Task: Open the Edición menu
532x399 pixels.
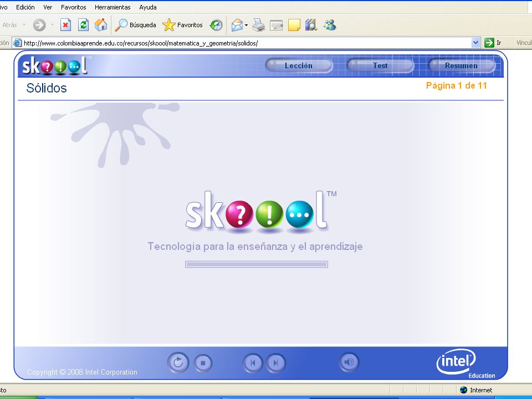Action: [25, 7]
